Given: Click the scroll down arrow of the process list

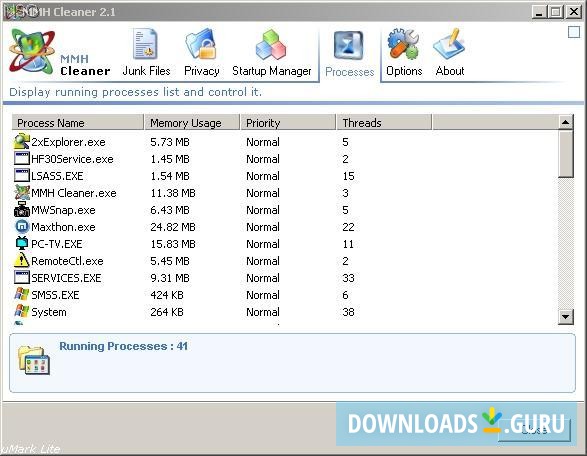Looking at the screenshot, I should [x=565, y=317].
